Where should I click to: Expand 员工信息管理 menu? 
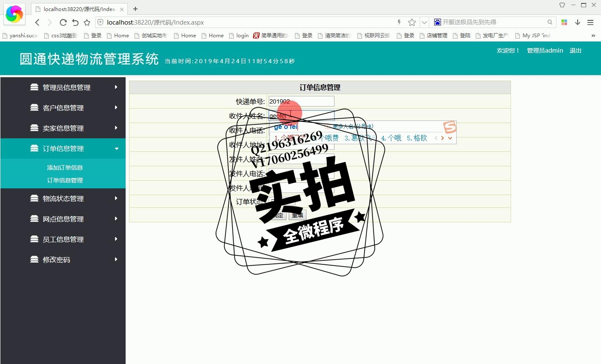pos(63,239)
